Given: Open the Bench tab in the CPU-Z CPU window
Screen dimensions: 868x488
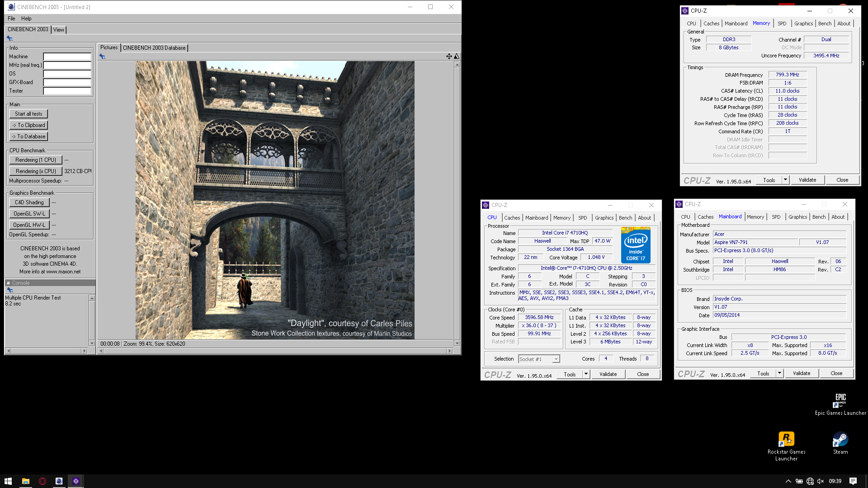Looking at the screenshot, I should [x=625, y=218].
